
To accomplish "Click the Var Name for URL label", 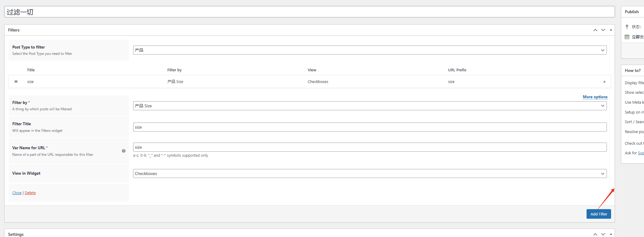I will click(x=29, y=148).
